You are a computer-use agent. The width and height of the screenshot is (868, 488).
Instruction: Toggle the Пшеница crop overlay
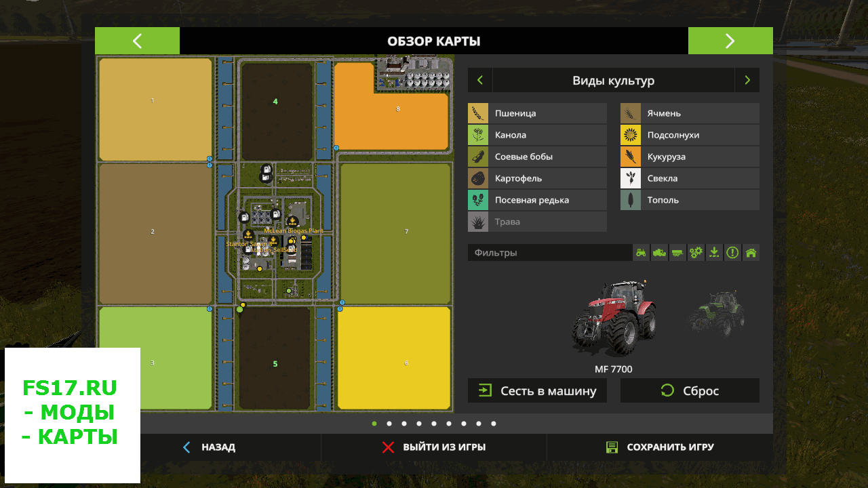(x=537, y=113)
